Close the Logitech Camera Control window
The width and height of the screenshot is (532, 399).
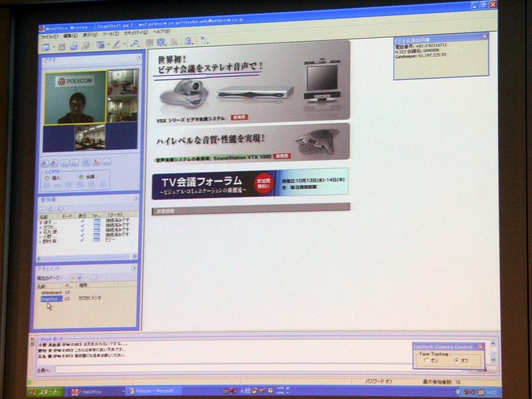(480, 346)
